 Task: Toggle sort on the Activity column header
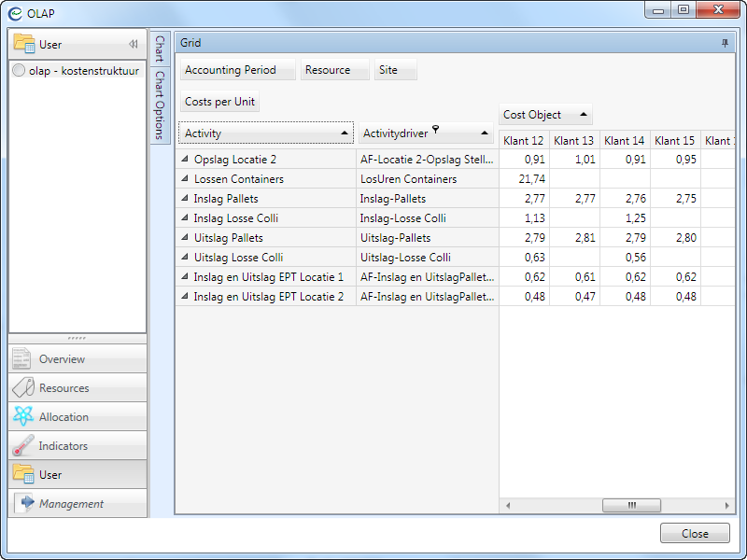(267, 133)
